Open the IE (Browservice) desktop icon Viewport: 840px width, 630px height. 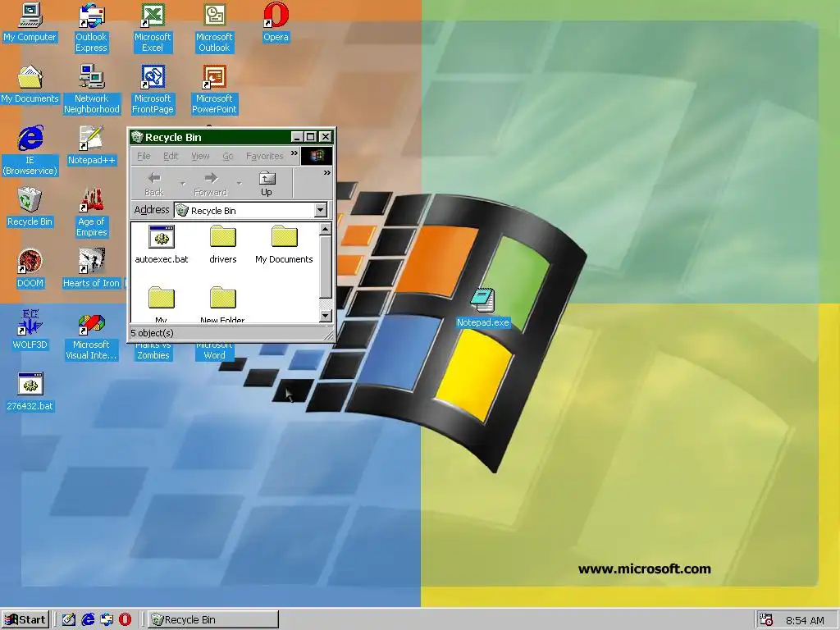click(30, 151)
